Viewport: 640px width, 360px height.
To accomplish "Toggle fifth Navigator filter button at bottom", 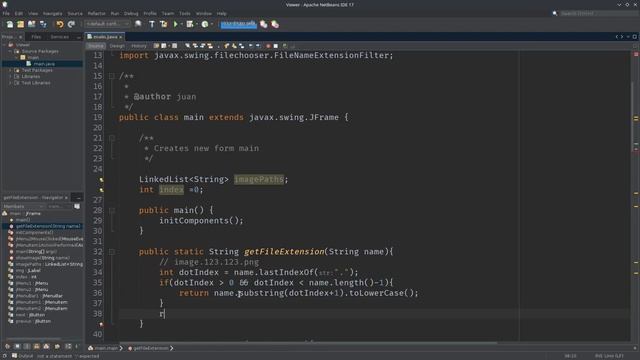I will (47, 346).
